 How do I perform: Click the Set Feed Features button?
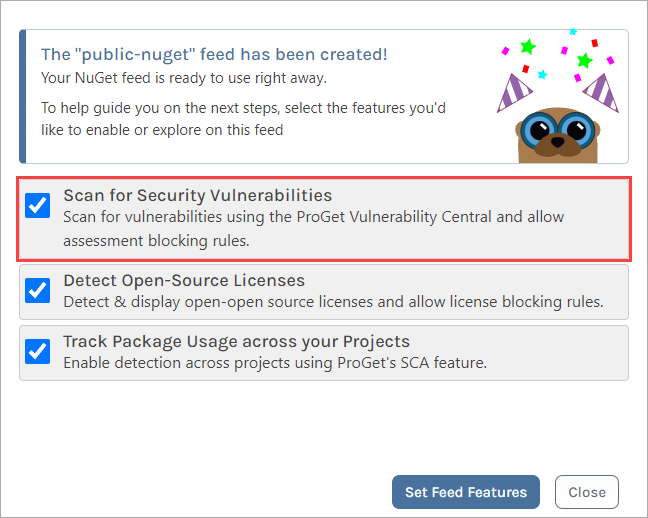coord(466,492)
